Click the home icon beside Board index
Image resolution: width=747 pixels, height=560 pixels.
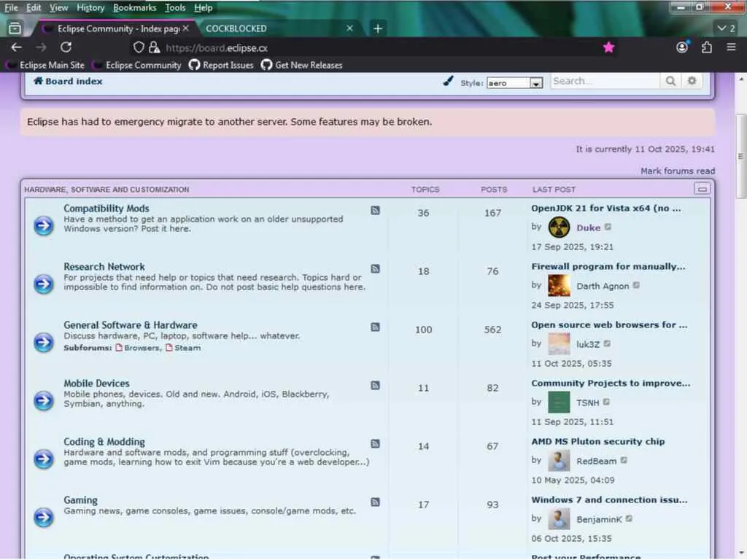38,81
